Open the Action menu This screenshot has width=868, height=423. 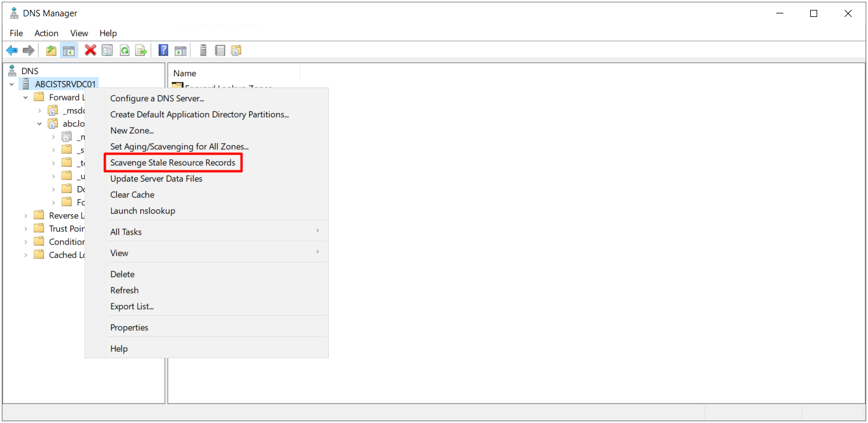[46, 33]
